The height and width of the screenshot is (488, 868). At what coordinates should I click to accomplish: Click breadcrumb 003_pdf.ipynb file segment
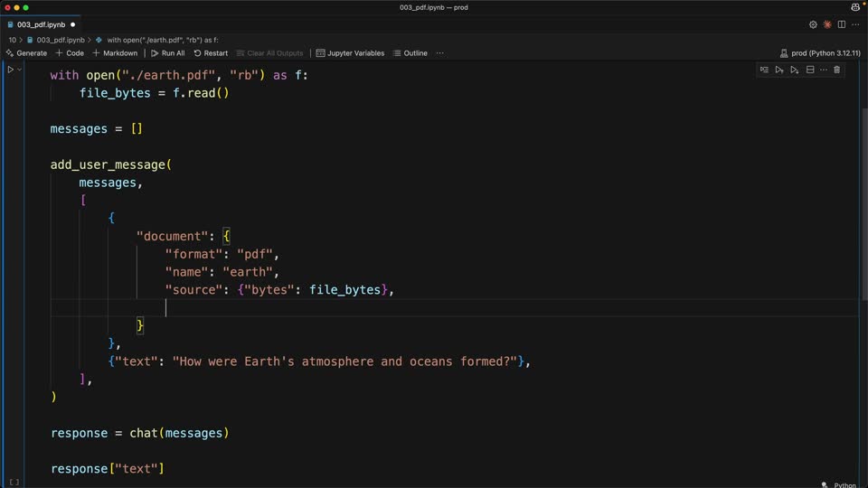click(56, 40)
